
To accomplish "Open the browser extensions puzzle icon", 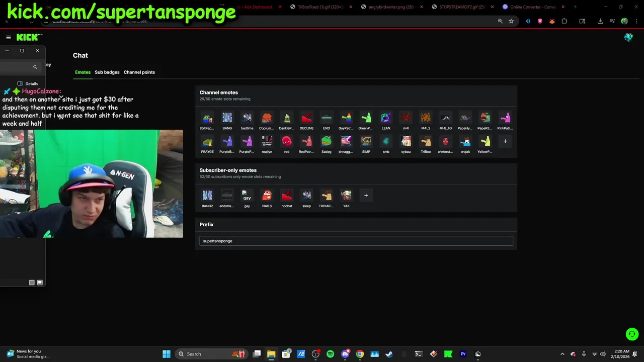I will [x=564, y=21].
